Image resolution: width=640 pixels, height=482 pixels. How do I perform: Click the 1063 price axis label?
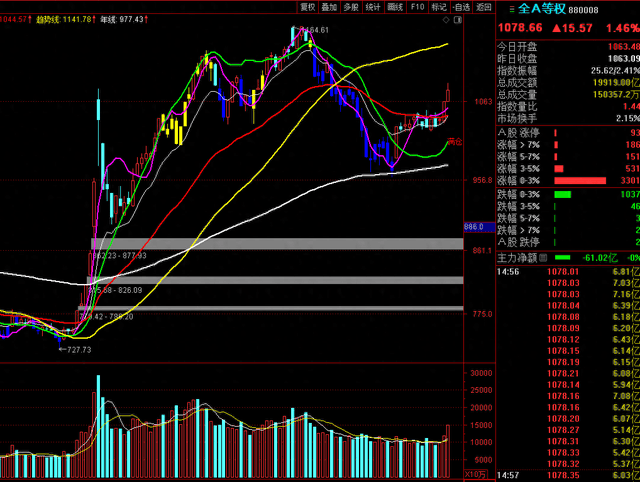(483, 102)
